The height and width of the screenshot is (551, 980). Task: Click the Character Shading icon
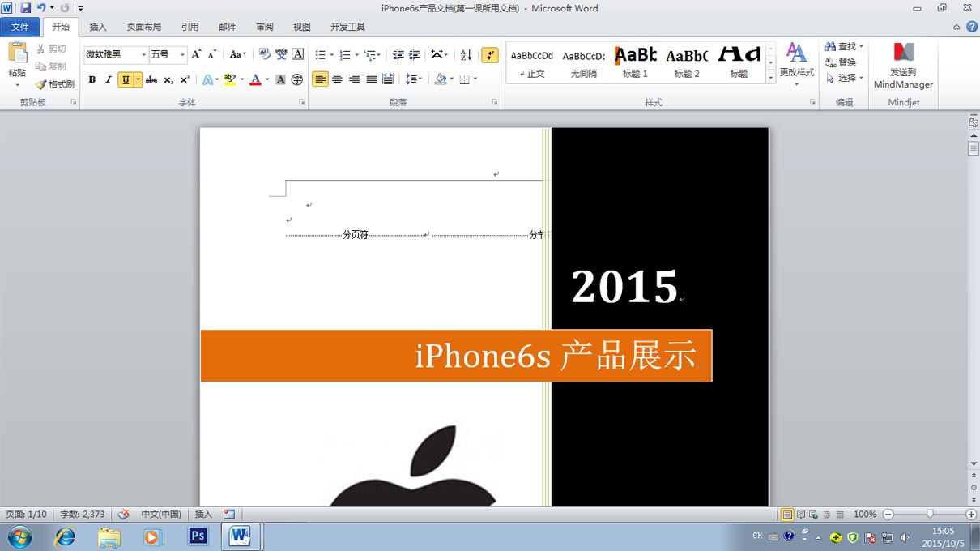tap(280, 79)
